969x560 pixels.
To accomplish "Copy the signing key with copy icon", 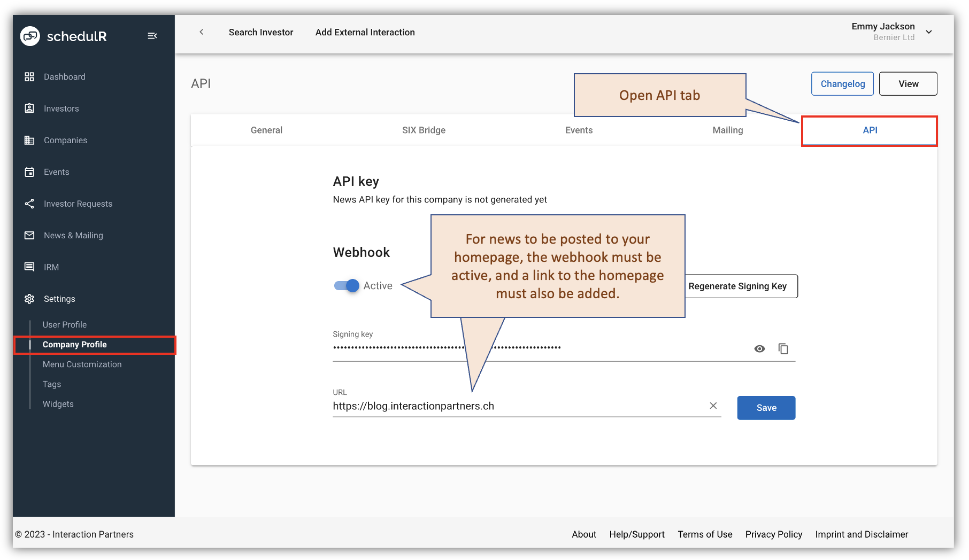I will (784, 348).
